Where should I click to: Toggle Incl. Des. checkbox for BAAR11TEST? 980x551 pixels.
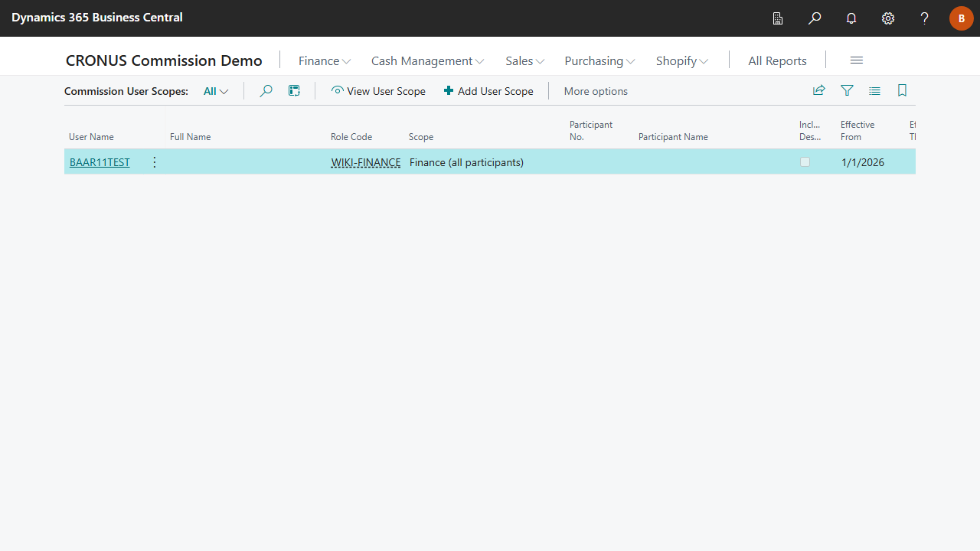pos(805,162)
